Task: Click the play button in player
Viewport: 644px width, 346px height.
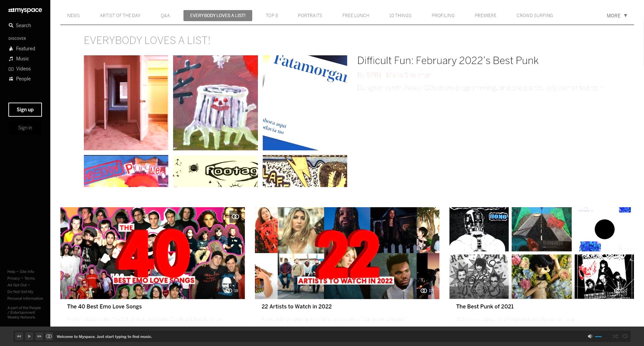Action: pos(29,336)
